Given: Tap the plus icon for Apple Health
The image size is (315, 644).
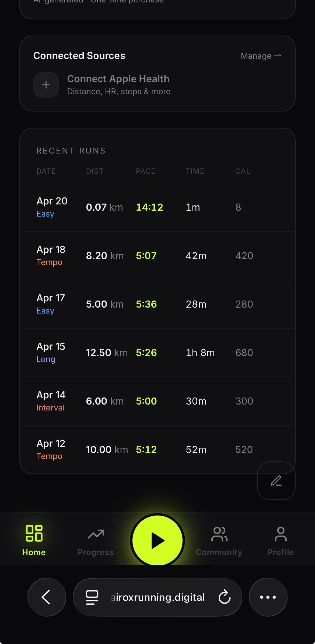Looking at the screenshot, I should click(x=46, y=85).
